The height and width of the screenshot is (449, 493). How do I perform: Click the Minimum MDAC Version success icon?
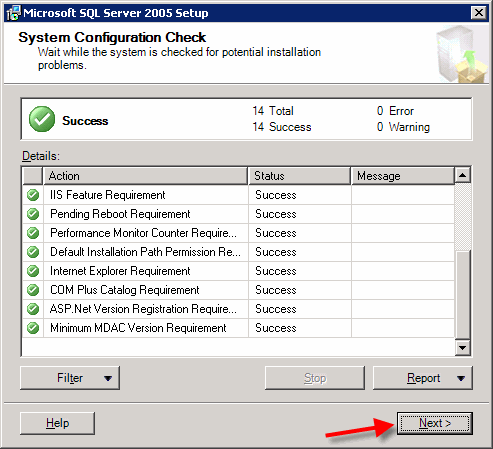[x=33, y=328]
